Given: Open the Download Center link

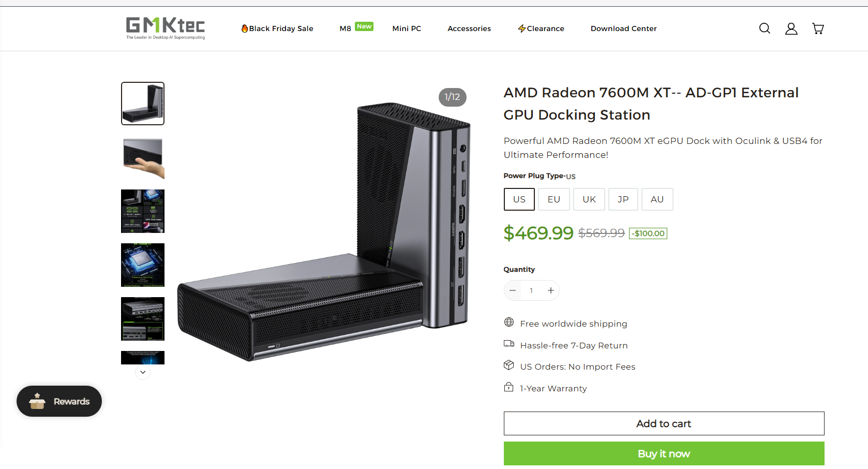Looking at the screenshot, I should tap(623, 28).
